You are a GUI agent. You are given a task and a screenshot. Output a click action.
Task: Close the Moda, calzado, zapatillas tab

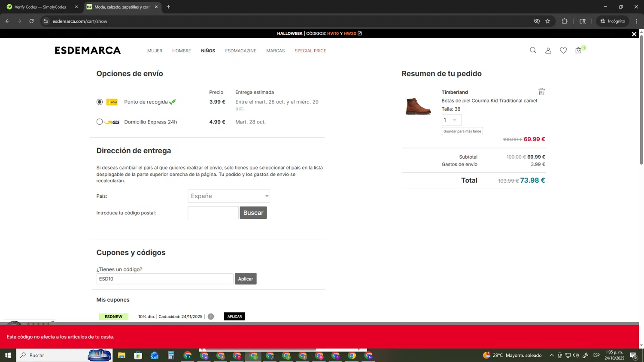[156, 7]
